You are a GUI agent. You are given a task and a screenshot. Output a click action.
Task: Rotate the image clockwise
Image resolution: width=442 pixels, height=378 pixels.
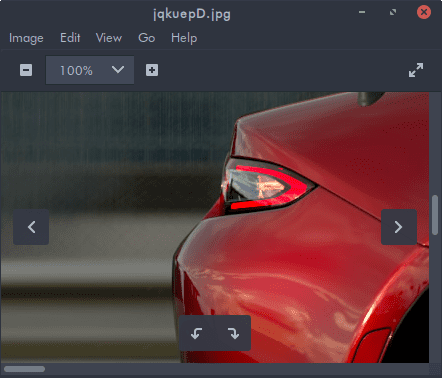tap(233, 333)
